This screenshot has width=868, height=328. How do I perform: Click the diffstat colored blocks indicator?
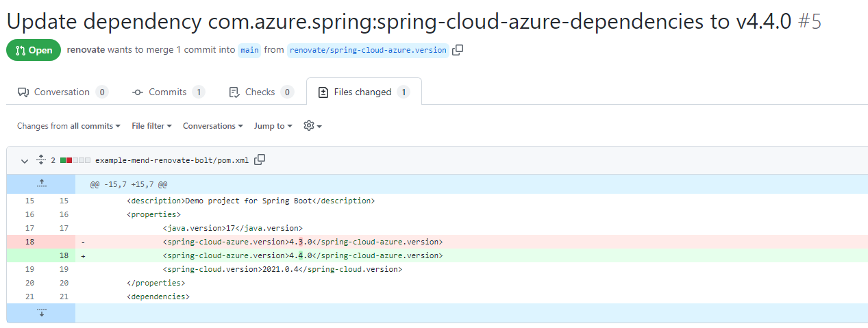[x=75, y=160]
